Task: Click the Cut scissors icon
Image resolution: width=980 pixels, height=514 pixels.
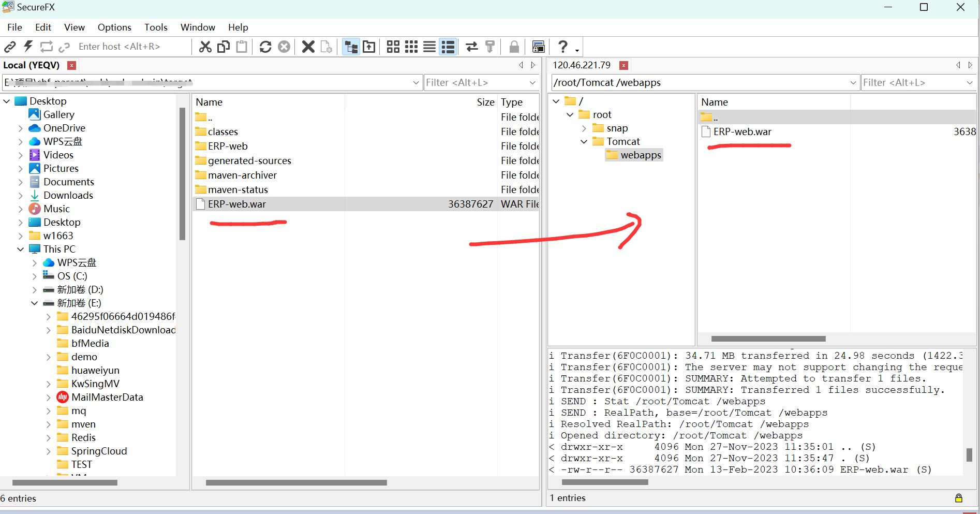Action: 205,47
